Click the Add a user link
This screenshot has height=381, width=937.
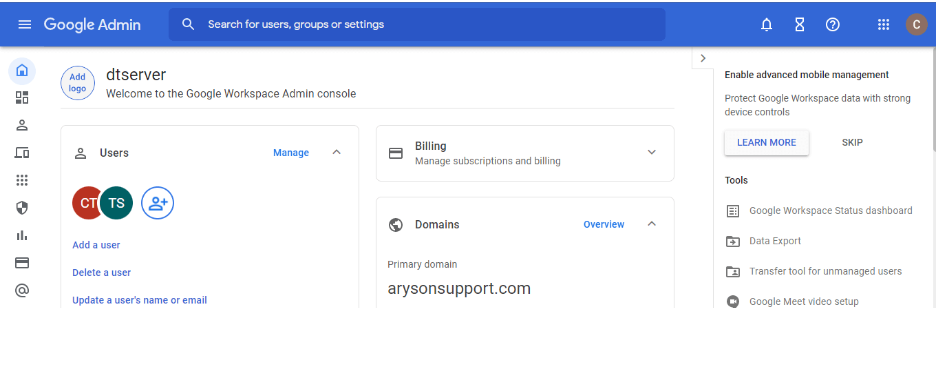pyautogui.click(x=96, y=245)
